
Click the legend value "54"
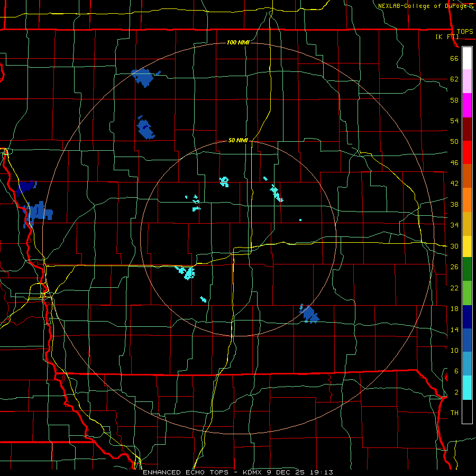(x=454, y=121)
